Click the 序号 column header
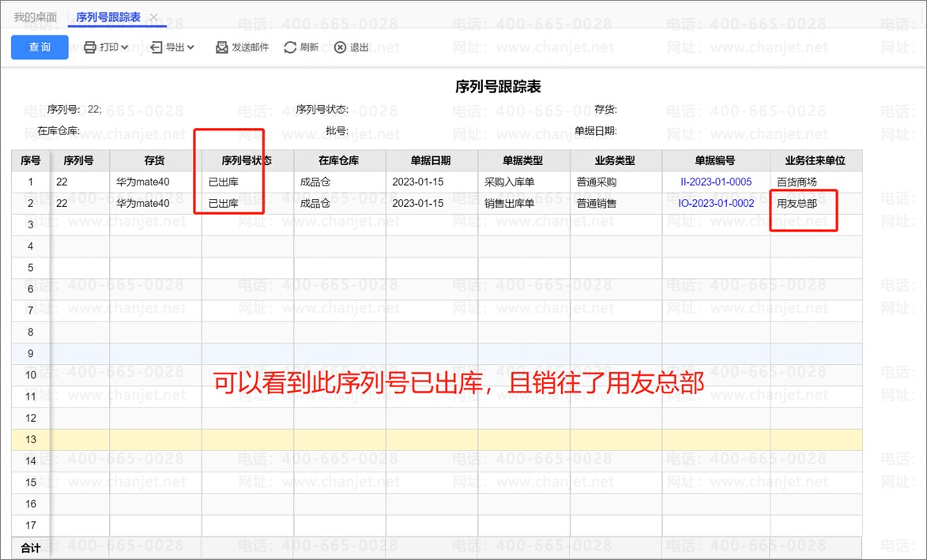Image resolution: width=927 pixels, height=560 pixels. click(x=30, y=160)
